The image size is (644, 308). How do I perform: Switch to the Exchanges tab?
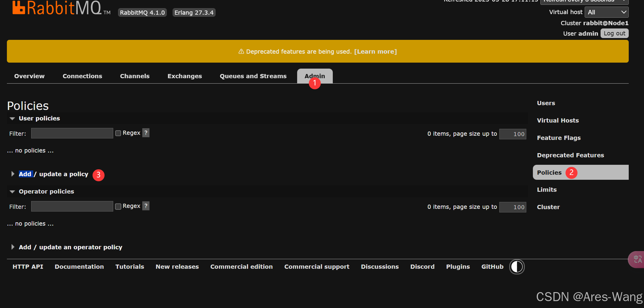[x=185, y=76]
